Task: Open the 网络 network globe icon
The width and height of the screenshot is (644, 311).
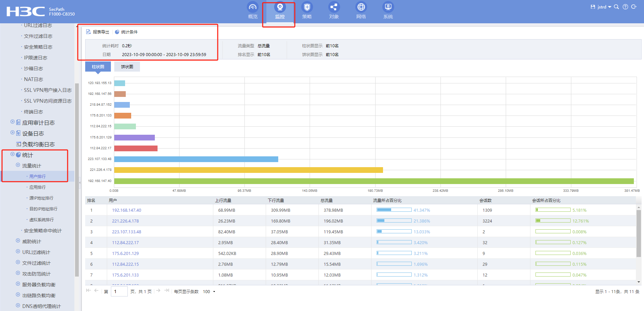Action: point(361,7)
